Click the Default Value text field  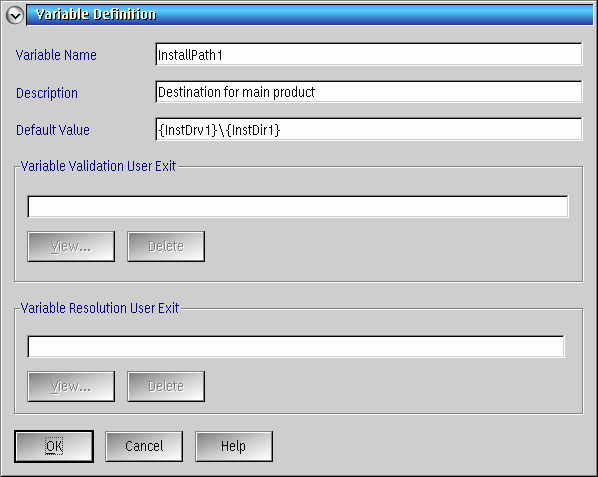(369, 129)
